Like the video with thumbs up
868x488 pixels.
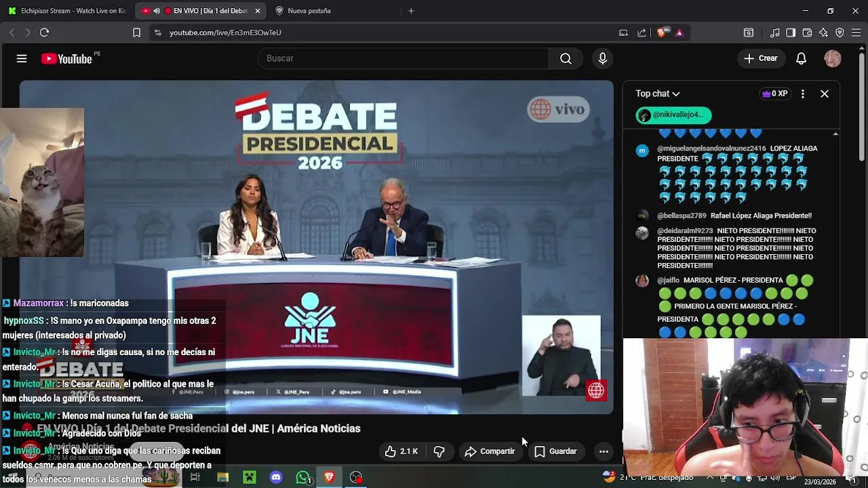point(401,451)
